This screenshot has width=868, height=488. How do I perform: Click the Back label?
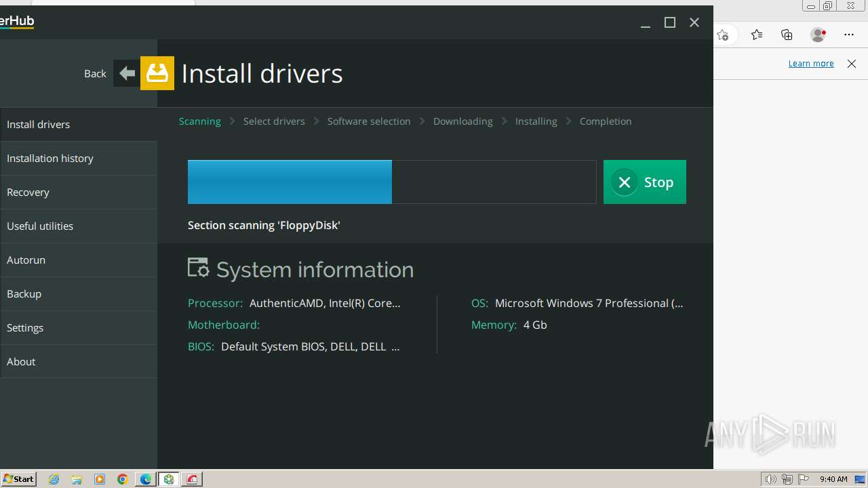point(95,73)
